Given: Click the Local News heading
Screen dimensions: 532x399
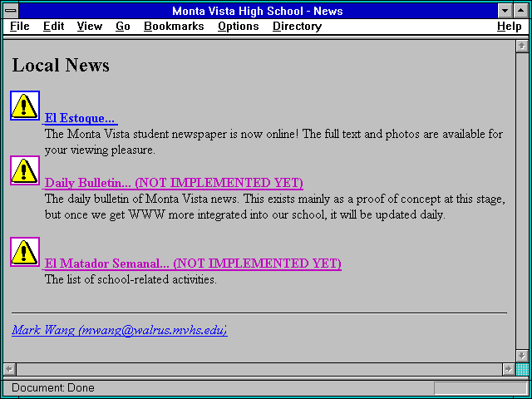Looking at the screenshot, I should click(61, 65).
